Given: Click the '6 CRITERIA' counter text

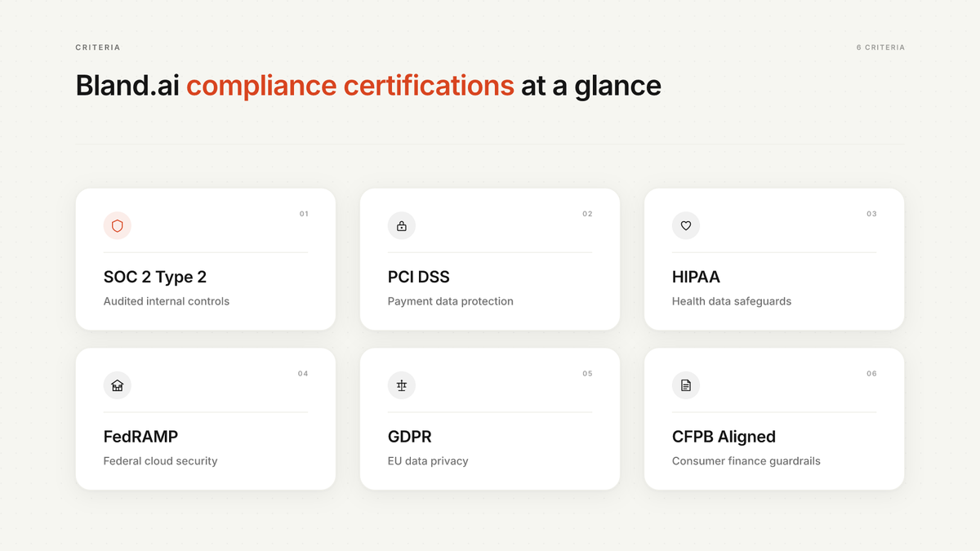Looking at the screenshot, I should (880, 47).
